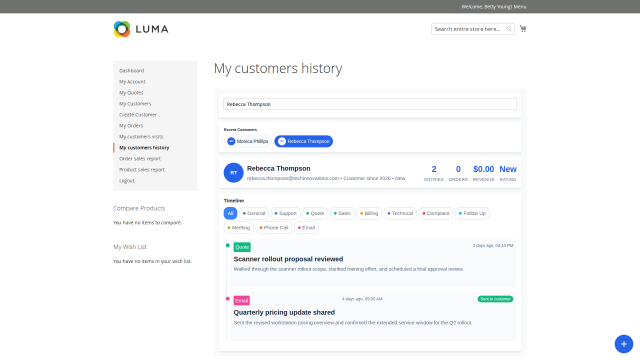
Task: Click the 2 entries stat
Action: point(434,173)
